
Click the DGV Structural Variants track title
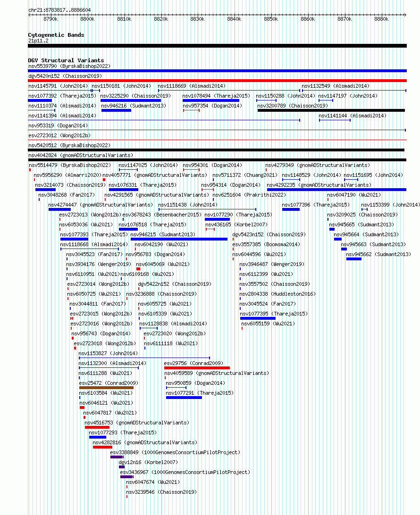[66, 60]
